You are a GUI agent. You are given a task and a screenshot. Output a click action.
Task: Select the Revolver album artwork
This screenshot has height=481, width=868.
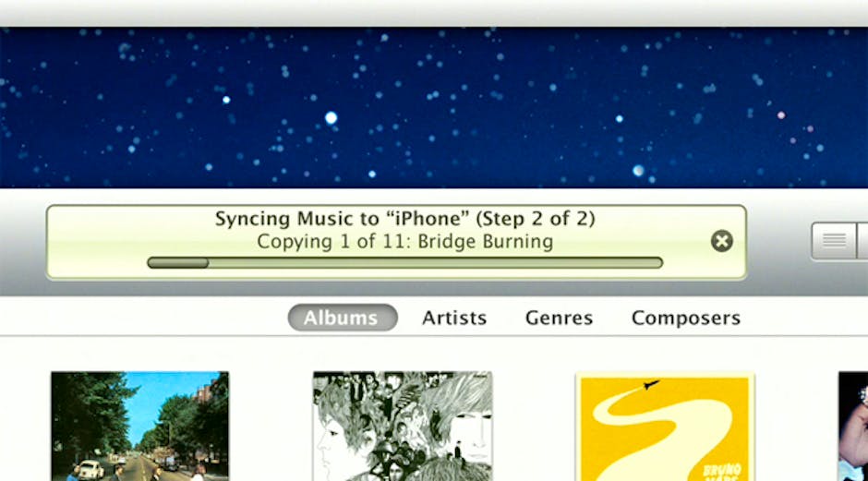click(402, 426)
